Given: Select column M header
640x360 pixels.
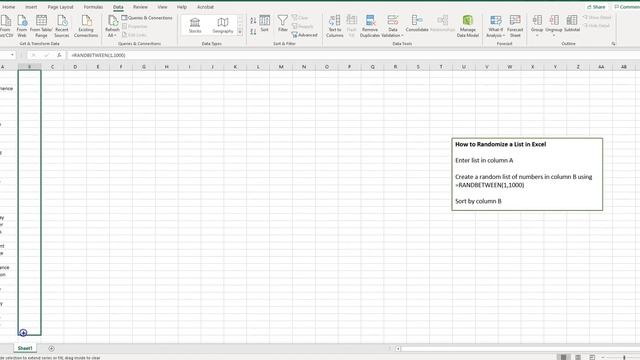Looking at the screenshot, I should [281, 67].
